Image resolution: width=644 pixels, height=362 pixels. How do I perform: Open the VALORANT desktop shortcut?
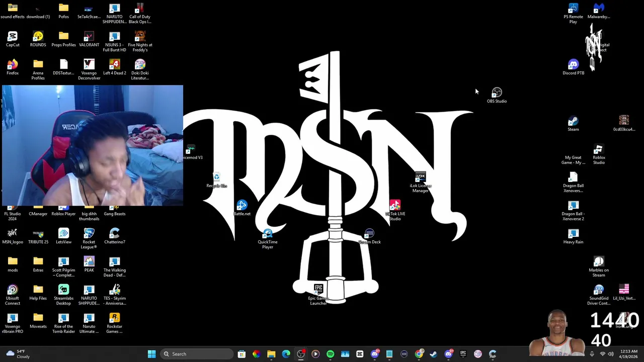pos(89,39)
